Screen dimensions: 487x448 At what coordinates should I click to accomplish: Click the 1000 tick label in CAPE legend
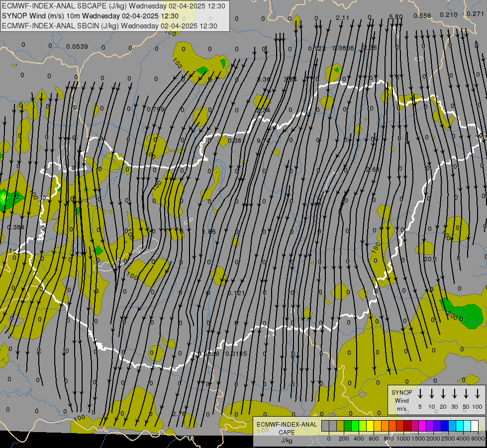point(403,439)
